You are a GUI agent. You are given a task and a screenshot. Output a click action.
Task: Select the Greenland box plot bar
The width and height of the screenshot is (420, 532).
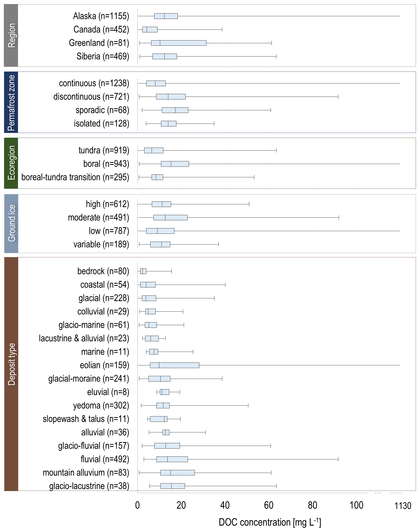pyautogui.click(x=179, y=43)
